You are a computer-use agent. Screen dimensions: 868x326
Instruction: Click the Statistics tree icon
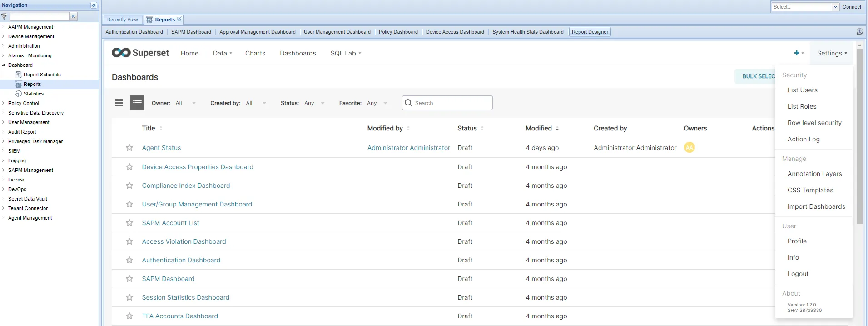point(19,94)
